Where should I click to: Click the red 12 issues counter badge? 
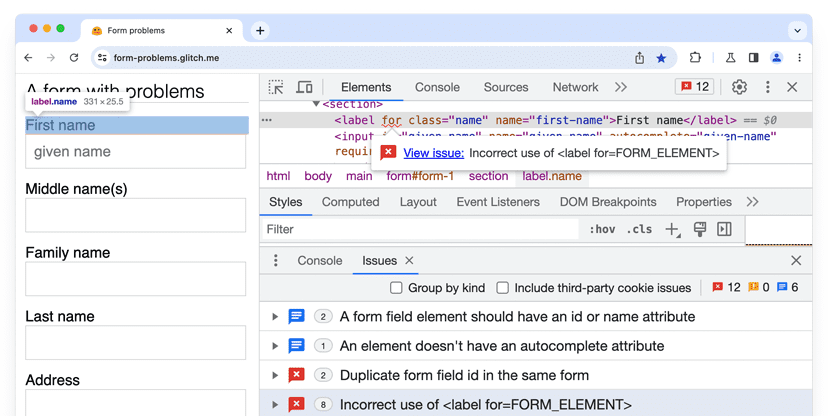[x=694, y=88]
